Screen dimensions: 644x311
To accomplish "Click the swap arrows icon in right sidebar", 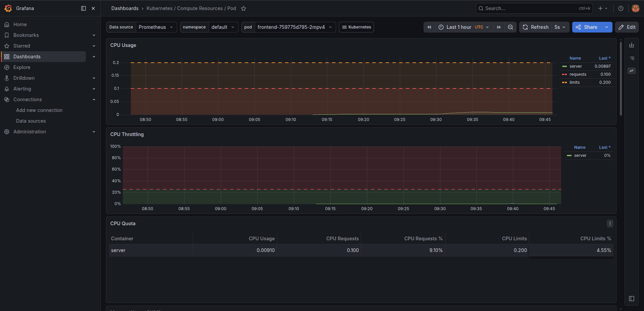I will coord(632,71).
